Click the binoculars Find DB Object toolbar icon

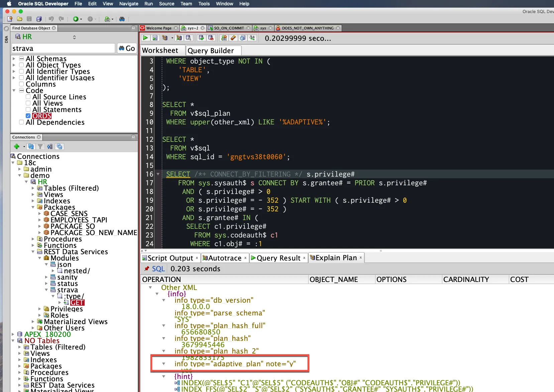(122, 19)
